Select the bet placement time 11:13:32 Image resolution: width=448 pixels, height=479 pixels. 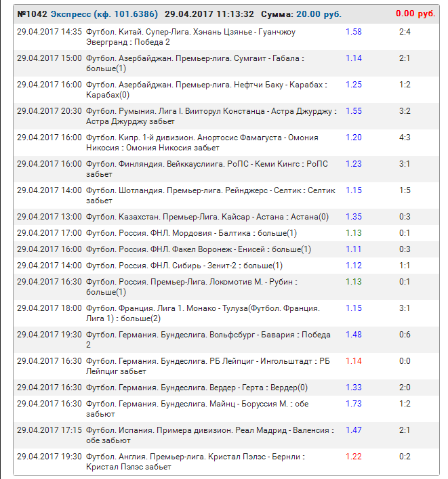[235, 14]
